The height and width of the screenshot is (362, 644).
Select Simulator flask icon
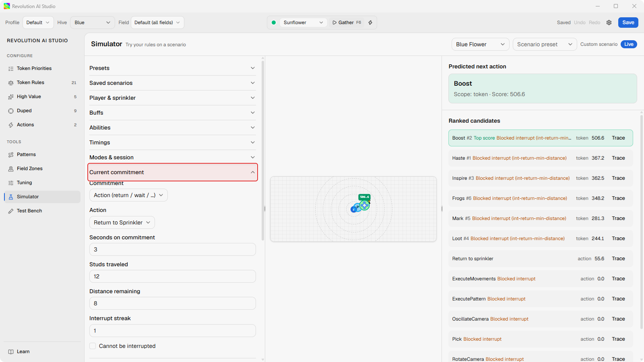point(11,197)
